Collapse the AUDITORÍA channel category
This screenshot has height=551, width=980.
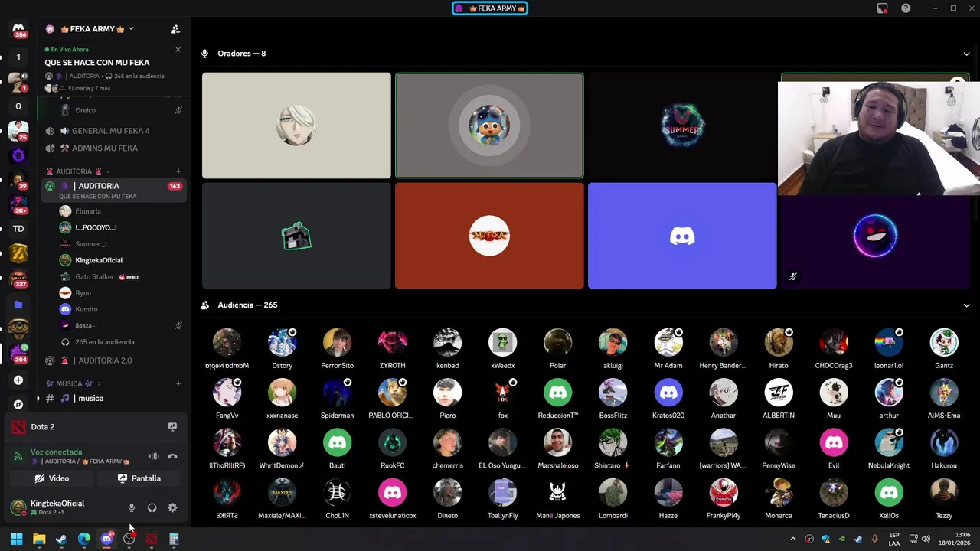[79, 171]
